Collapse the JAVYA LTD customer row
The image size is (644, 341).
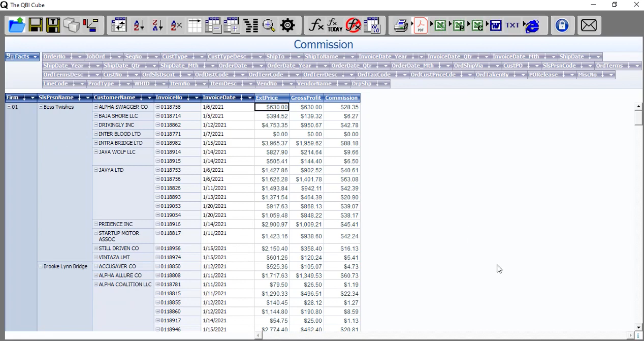96,170
